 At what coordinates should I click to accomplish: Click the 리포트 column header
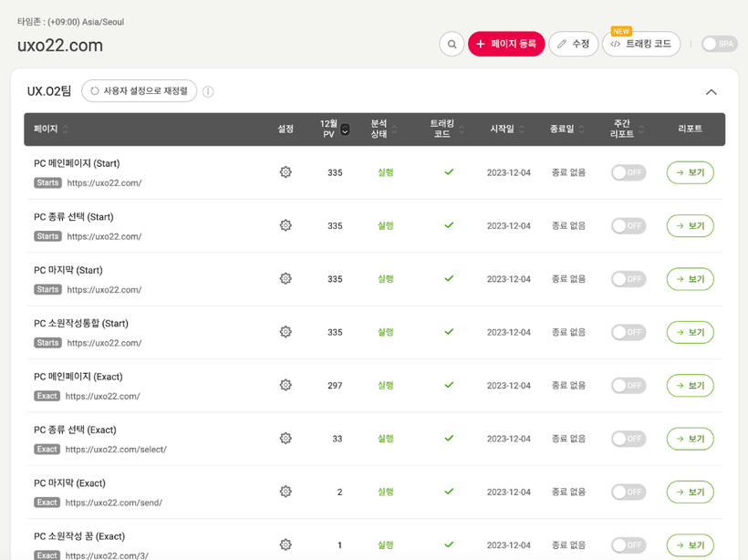tap(690, 129)
